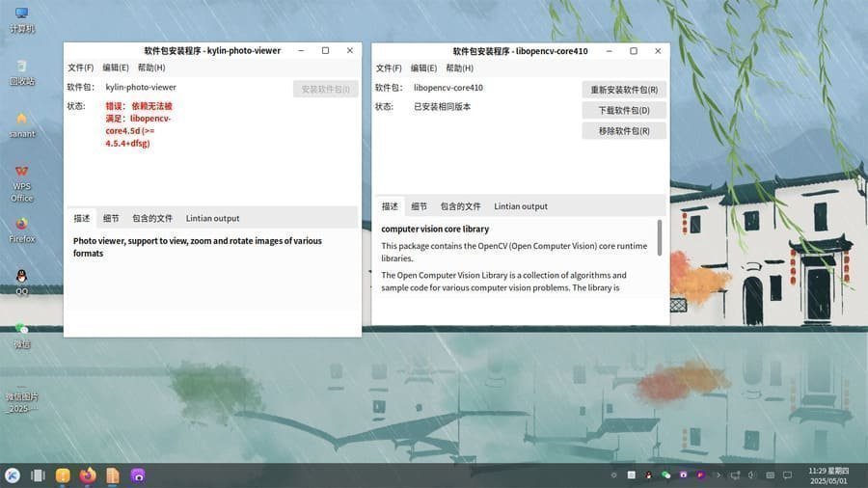Click the white notepad tray icon

pos(631,474)
